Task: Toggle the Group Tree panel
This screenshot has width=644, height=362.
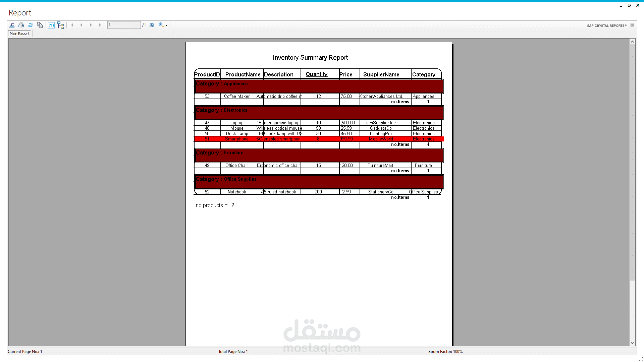Action: 61,25
